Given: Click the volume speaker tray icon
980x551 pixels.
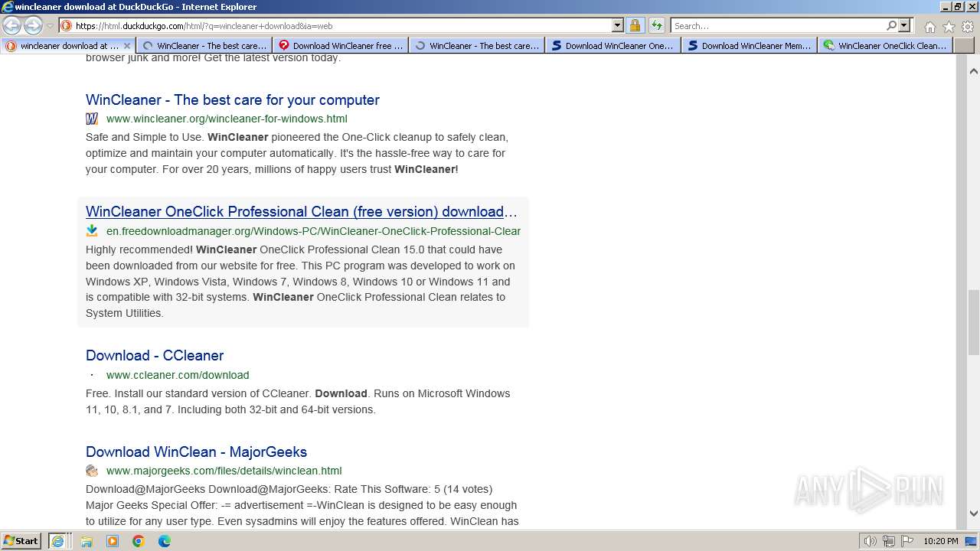Looking at the screenshot, I should pyautogui.click(x=870, y=541).
